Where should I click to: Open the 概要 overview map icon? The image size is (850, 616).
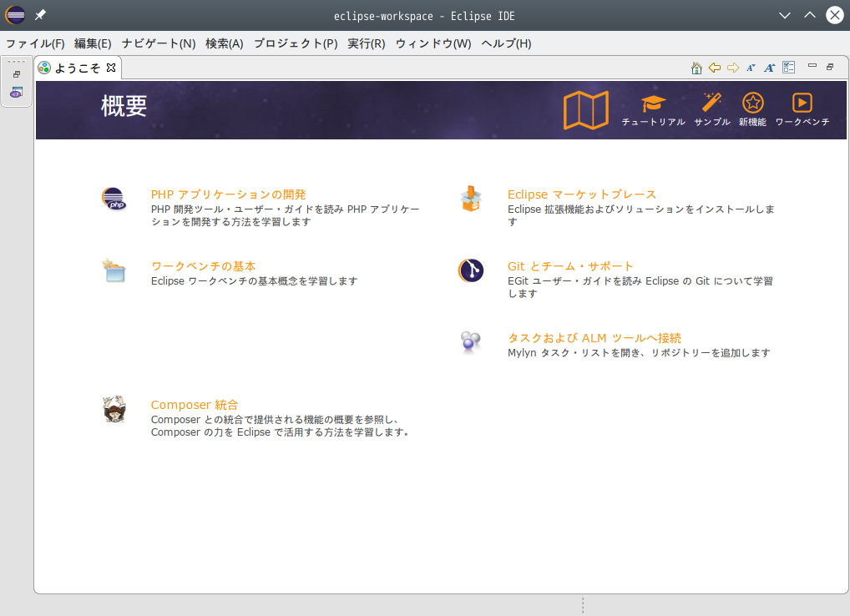coord(586,110)
